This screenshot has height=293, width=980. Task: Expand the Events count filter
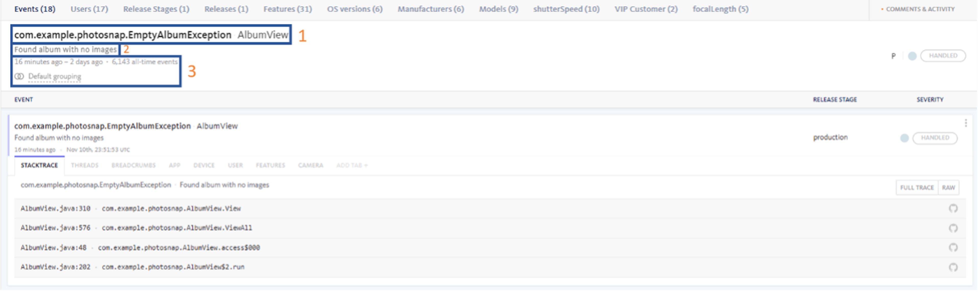(36, 8)
